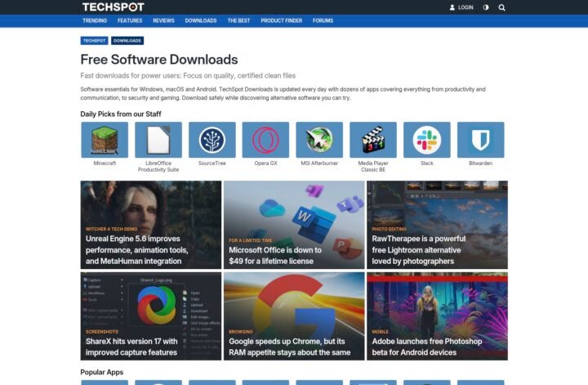The width and height of the screenshot is (588, 385).
Task: Click the Free Software Downloads heading
Action: 159,60
